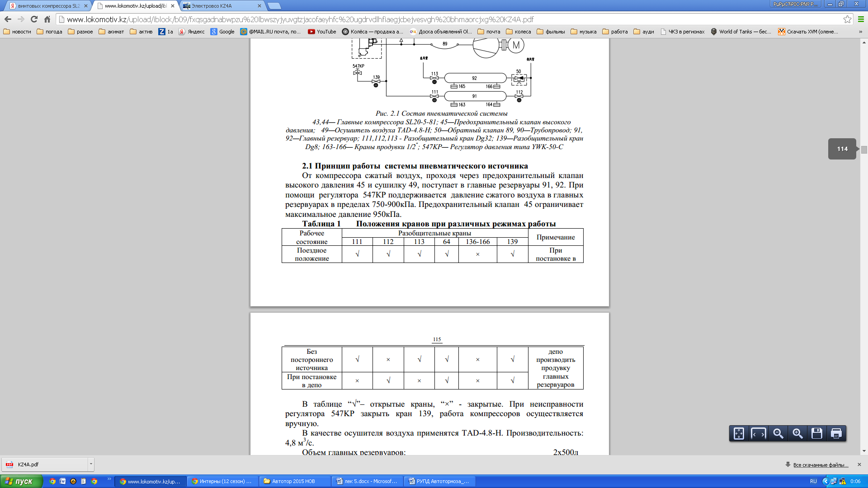Open the Google bookmark
This screenshot has width=868, height=488.
[222, 32]
